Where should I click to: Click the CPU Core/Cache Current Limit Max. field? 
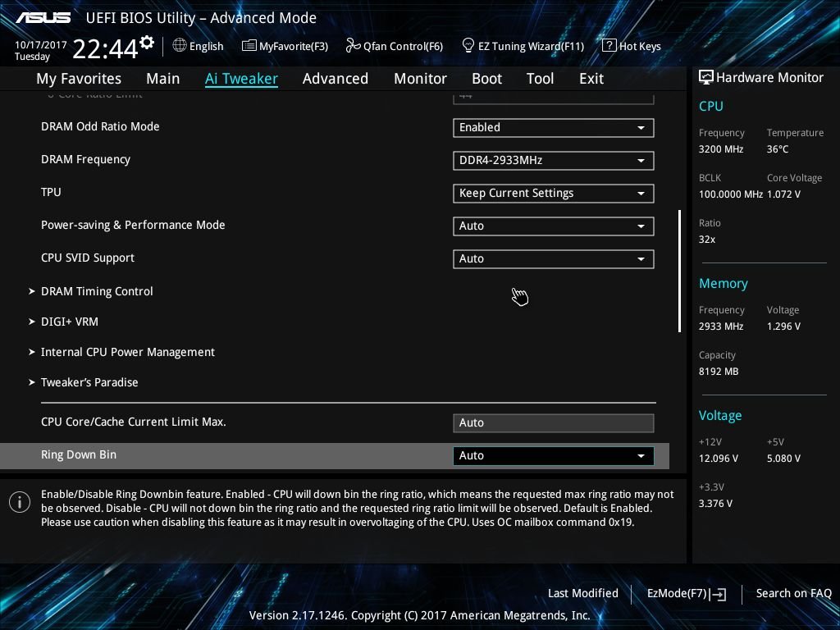[554, 422]
